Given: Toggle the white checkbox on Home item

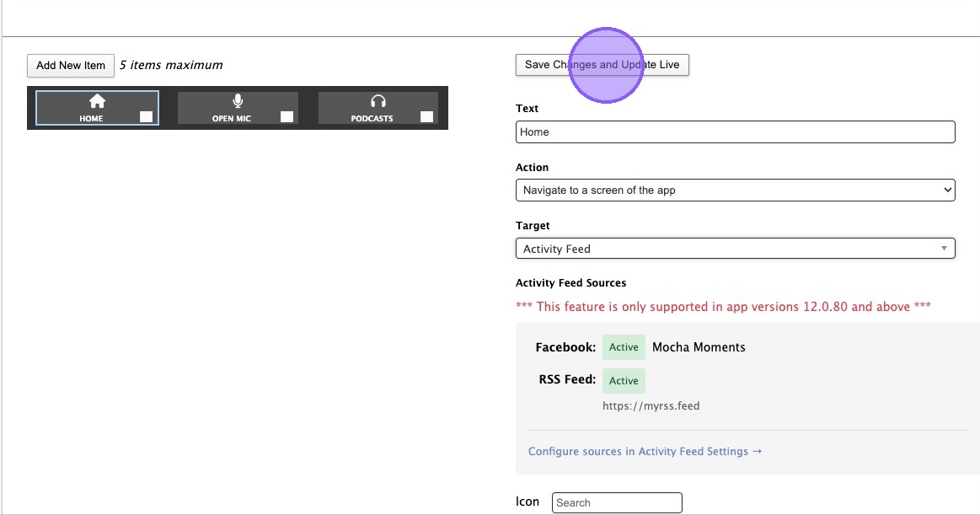Looking at the screenshot, I should (147, 116).
